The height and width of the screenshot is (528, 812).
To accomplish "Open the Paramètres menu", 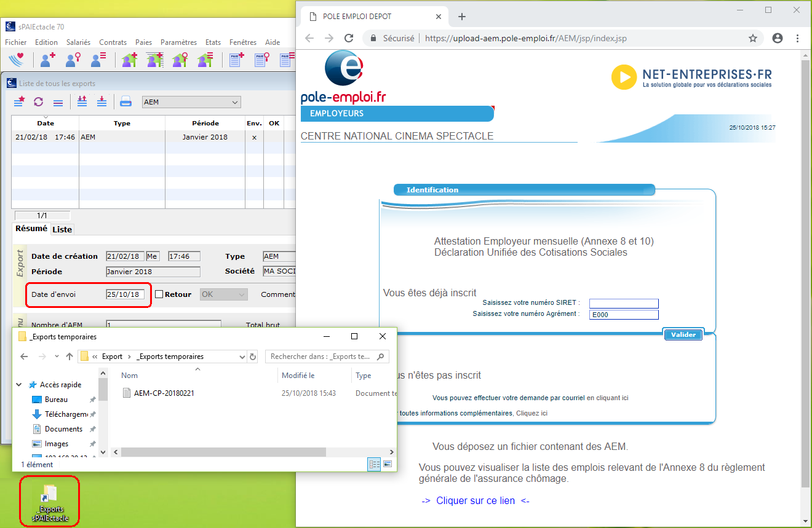I will click(178, 42).
